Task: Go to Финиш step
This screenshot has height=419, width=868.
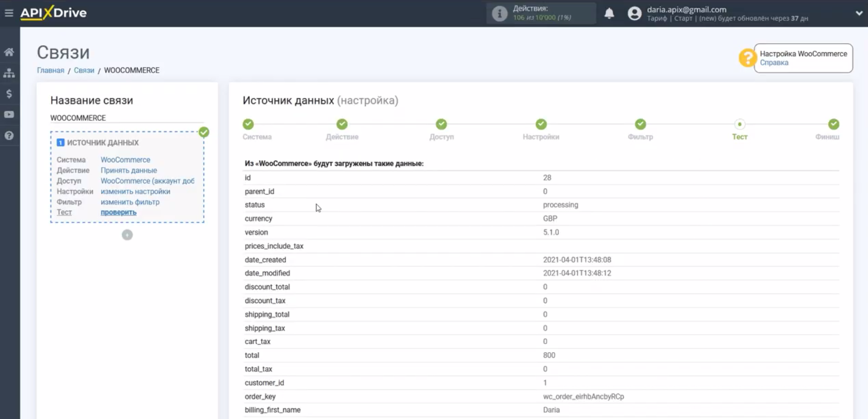Action: 833,124
